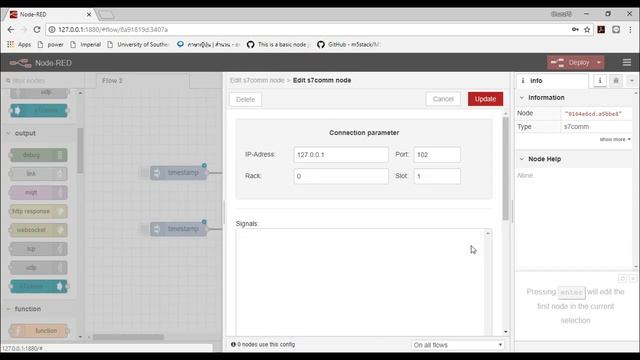Click the saved password key icon

tap(575, 29)
